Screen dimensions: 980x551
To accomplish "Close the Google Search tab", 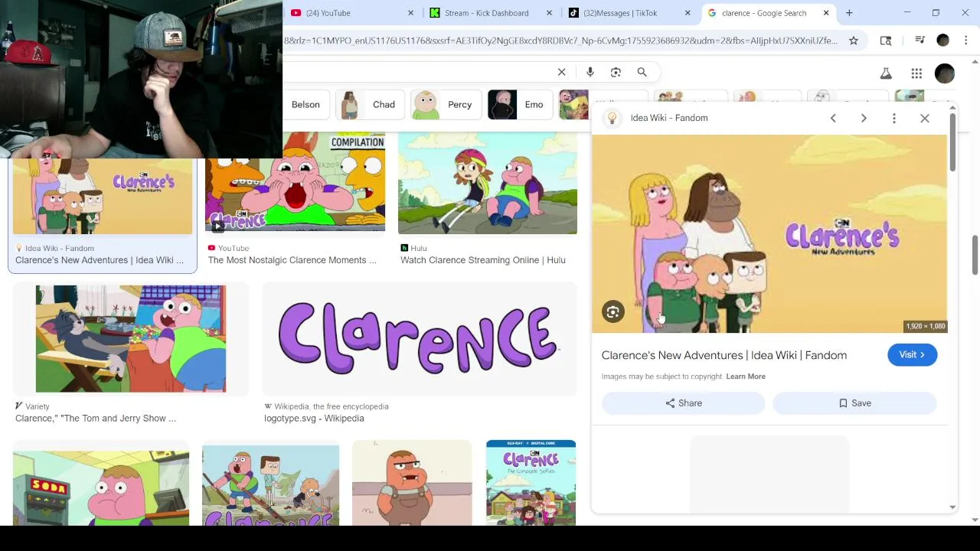I will [826, 13].
